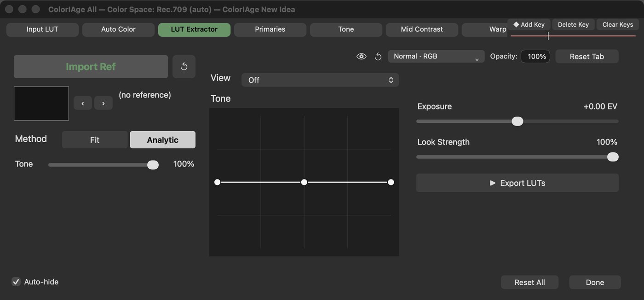This screenshot has height=300, width=644.
Task: Click the undo arrow beside blend mode
Action: pos(378,57)
